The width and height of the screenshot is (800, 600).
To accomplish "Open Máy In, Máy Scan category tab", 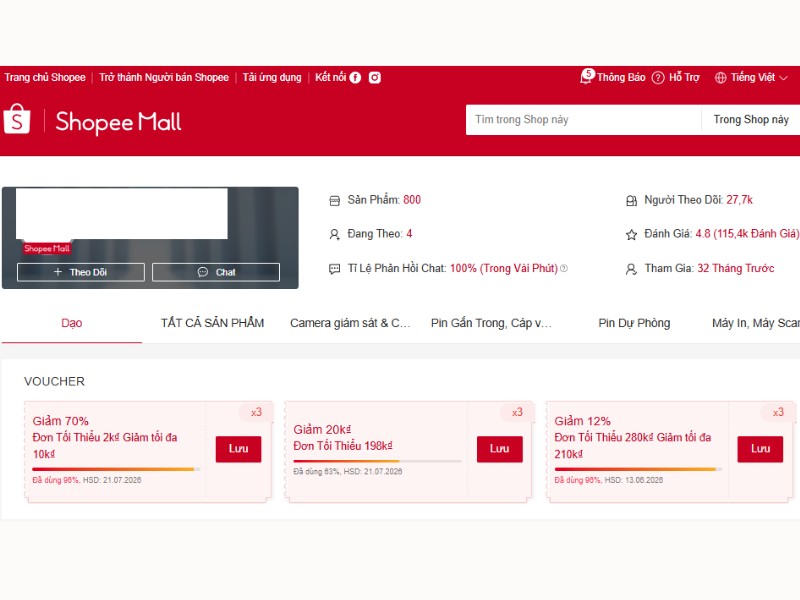I will [756, 323].
